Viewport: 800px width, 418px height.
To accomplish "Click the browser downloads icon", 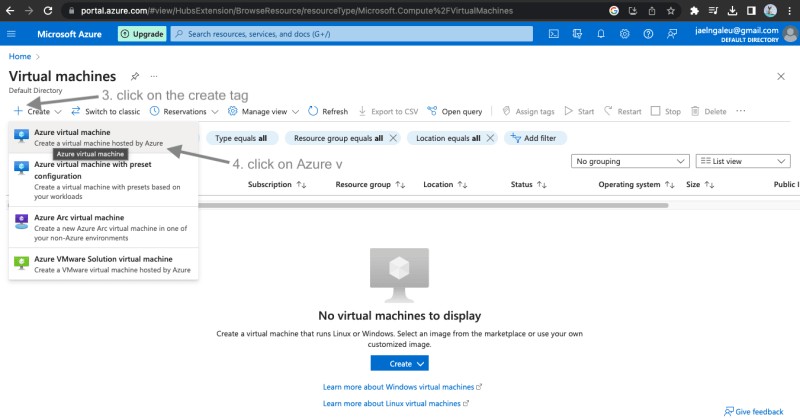I will 732,10.
